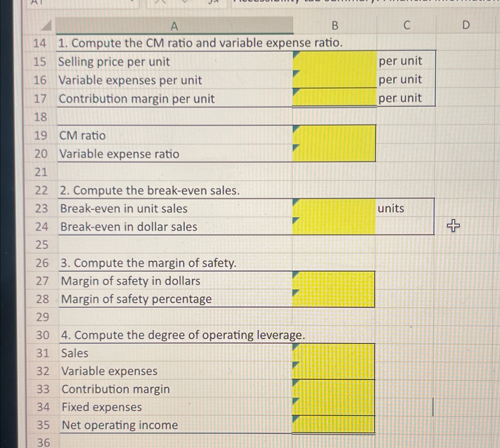Select the Variable expense ratio input cell

click(334, 153)
